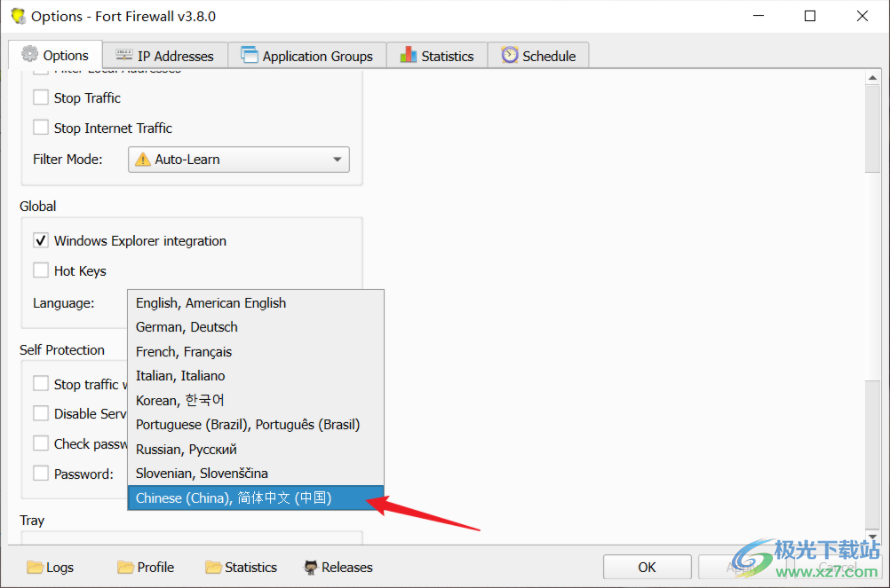Click the Fort Firewall title bar icon
891x588 pixels.
pyautogui.click(x=18, y=16)
